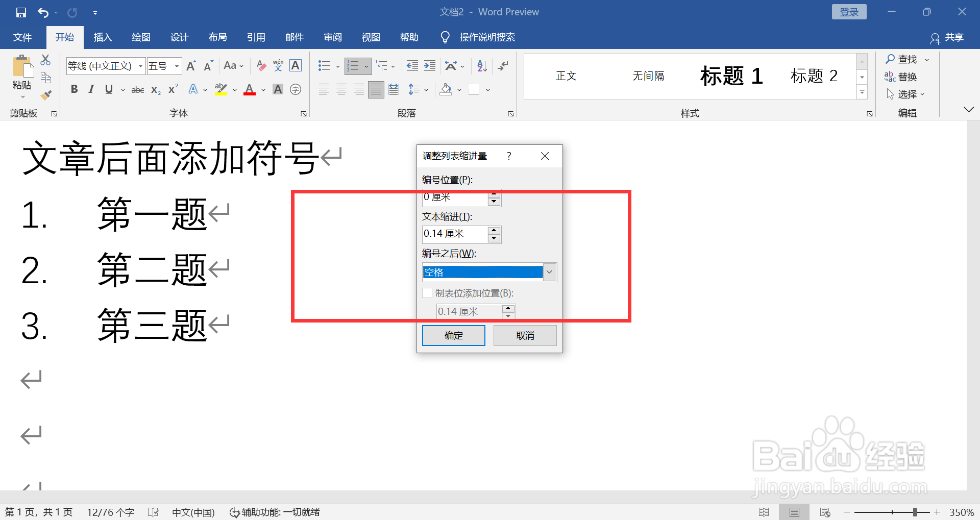980x520 pixels.
Task: Center align the paragraph
Action: click(x=341, y=89)
